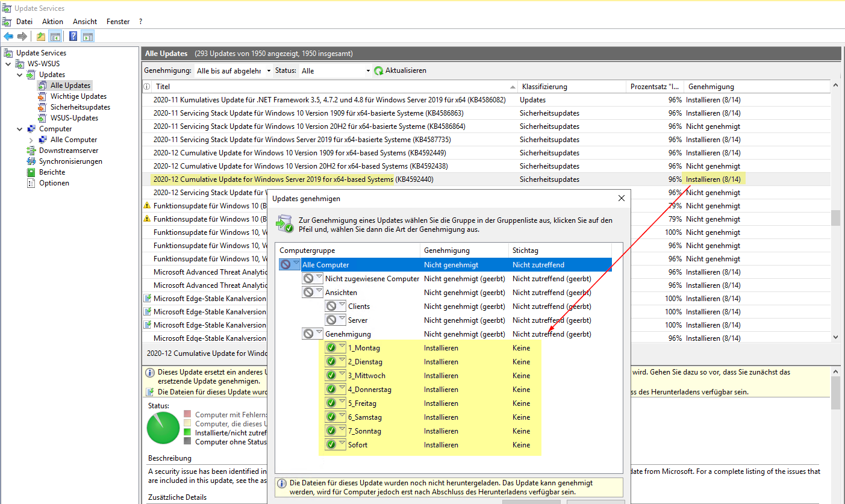Click the forward arrow in the toolbar
This screenshot has width=845, height=504.
(x=22, y=37)
